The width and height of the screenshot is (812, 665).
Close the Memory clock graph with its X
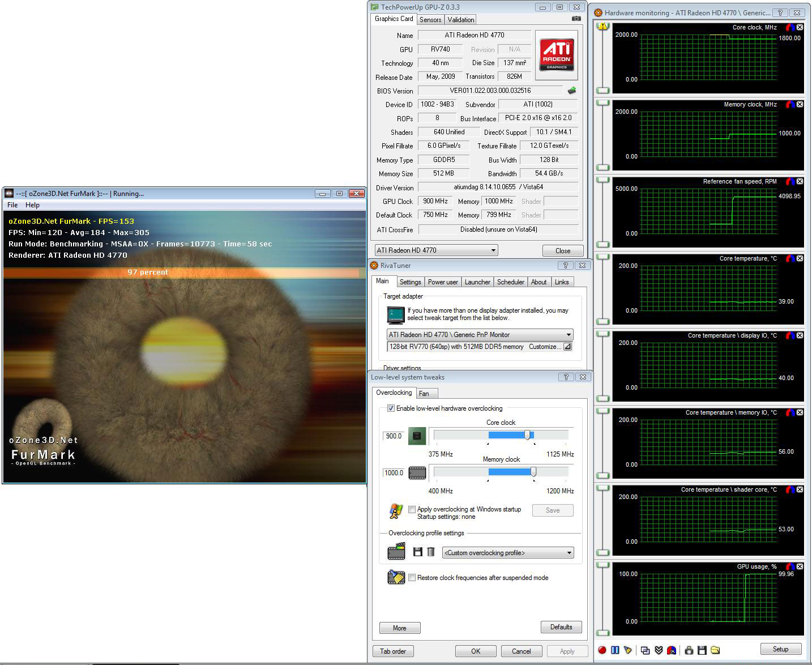click(800, 104)
